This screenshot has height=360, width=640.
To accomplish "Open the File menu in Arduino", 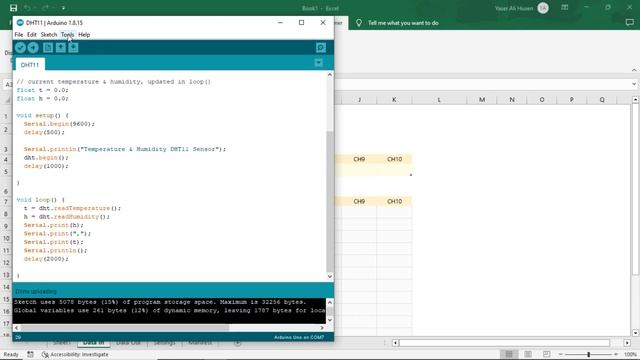I will tap(19, 35).
